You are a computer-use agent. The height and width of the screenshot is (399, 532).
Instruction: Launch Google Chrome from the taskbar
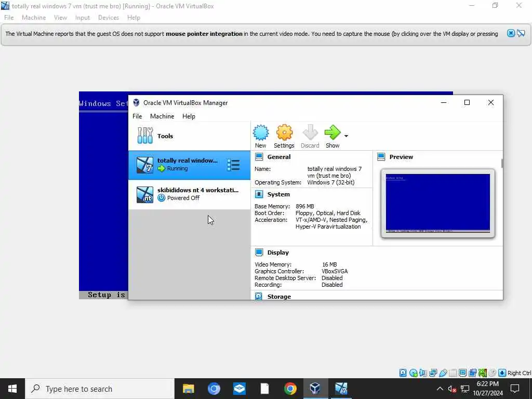(x=290, y=389)
